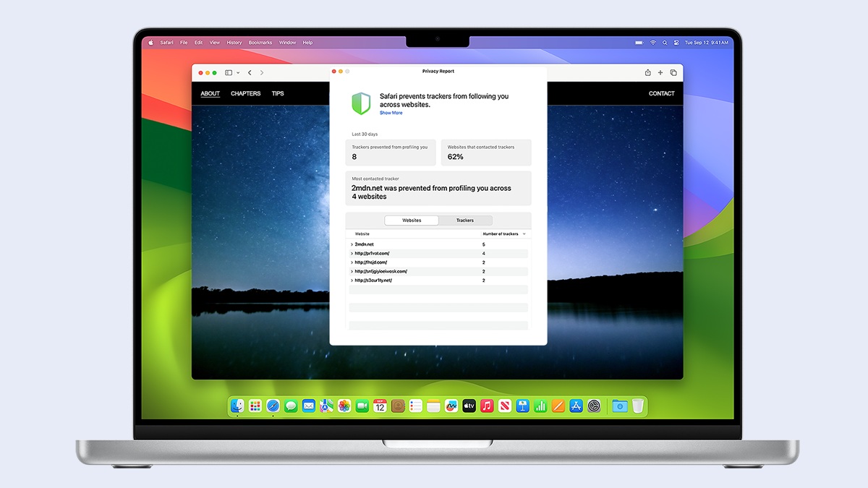The image size is (868, 488).
Task: Open the App Store from the Dock
Action: click(x=575, y=406)
